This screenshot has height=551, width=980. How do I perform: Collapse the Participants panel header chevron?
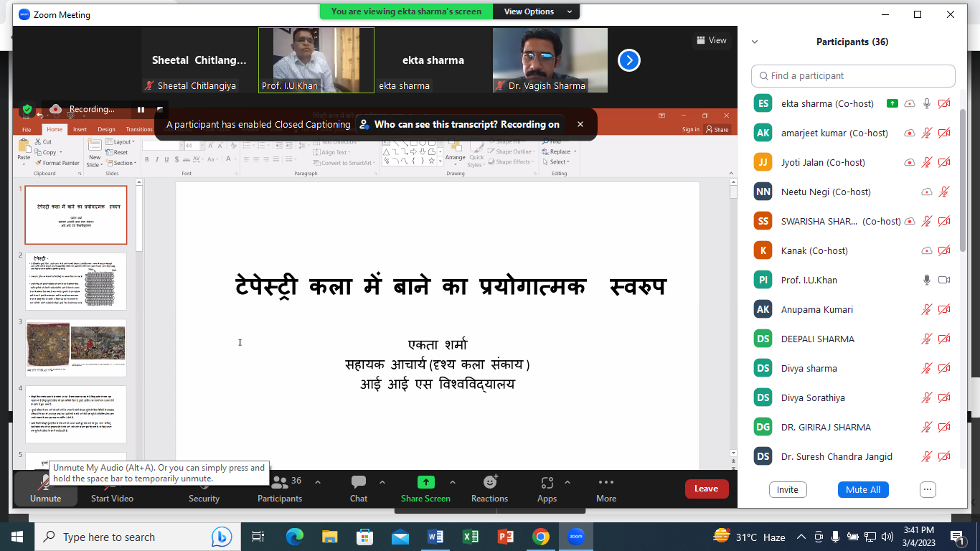(755, 42)
